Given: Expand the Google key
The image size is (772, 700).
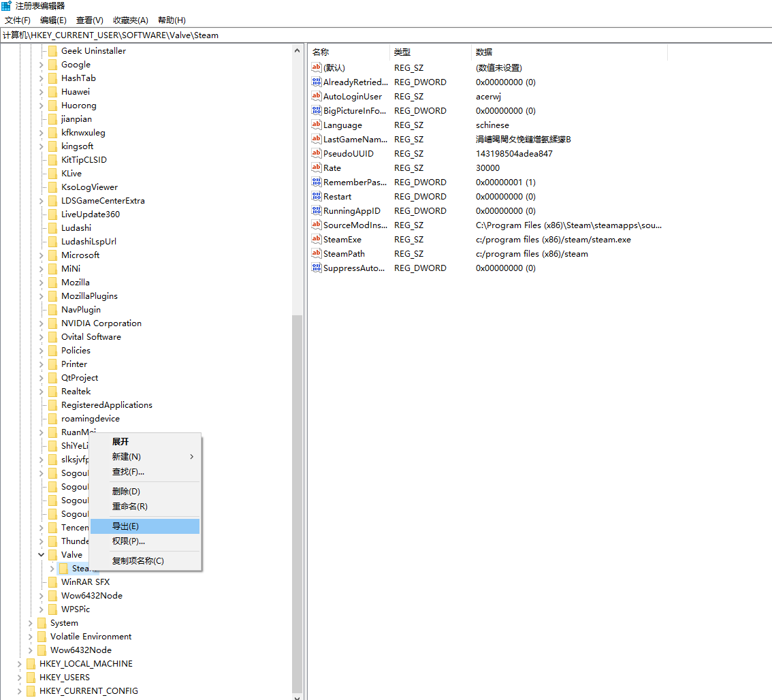Looking at the screenshot, I should tap(42, 65).
